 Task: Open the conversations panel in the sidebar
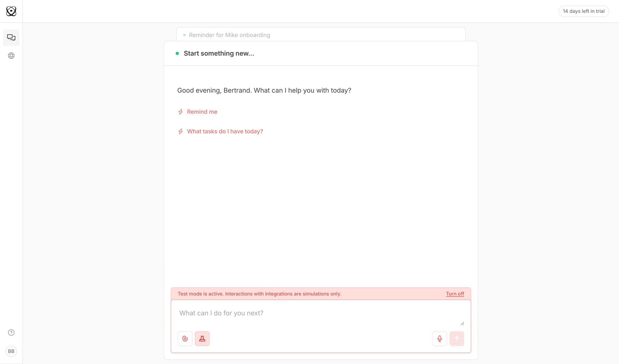click(x=11, y=37)
